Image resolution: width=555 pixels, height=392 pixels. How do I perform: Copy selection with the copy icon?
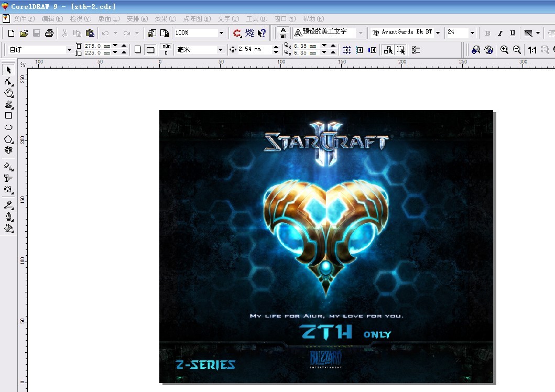point(77,33)
